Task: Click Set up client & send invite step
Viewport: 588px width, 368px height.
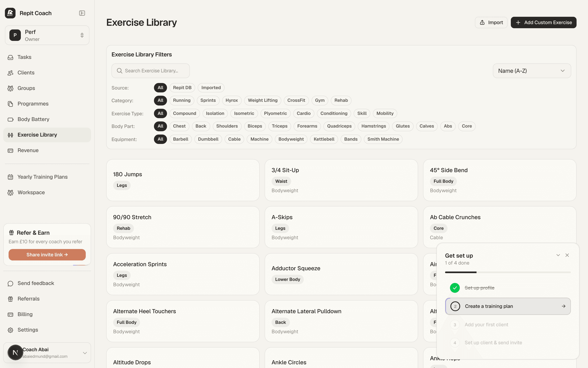Action: tap(508, 343)
